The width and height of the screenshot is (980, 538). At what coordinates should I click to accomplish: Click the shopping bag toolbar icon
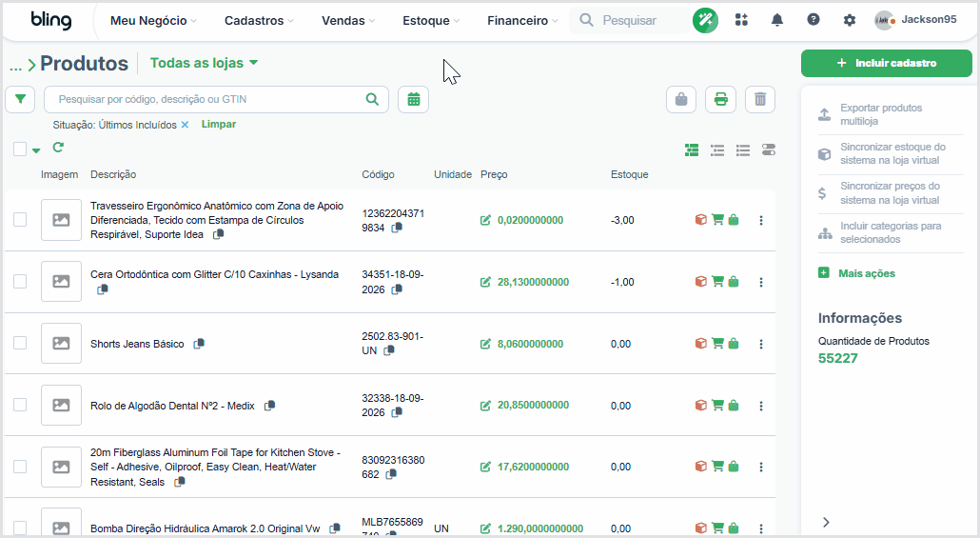point(681,99)
